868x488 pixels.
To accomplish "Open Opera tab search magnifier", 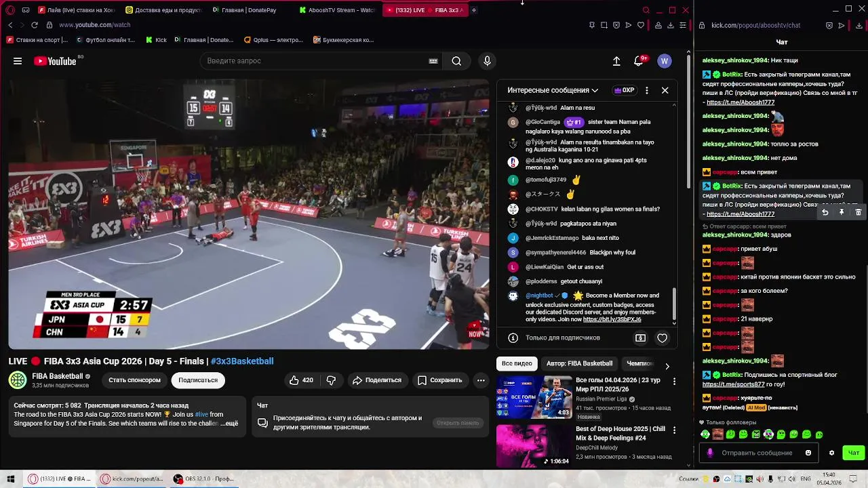I will 646,10.
